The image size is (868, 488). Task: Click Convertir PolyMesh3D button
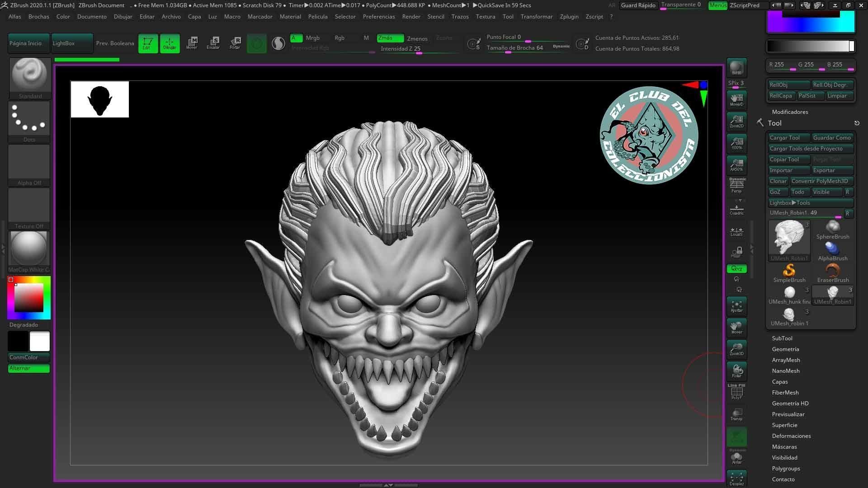point(821,181)
